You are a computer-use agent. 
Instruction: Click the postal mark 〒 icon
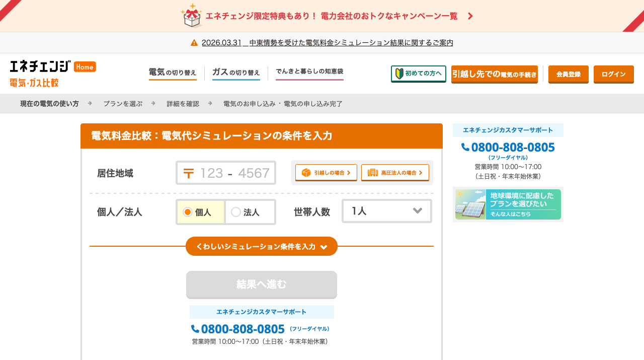point(189,173)
